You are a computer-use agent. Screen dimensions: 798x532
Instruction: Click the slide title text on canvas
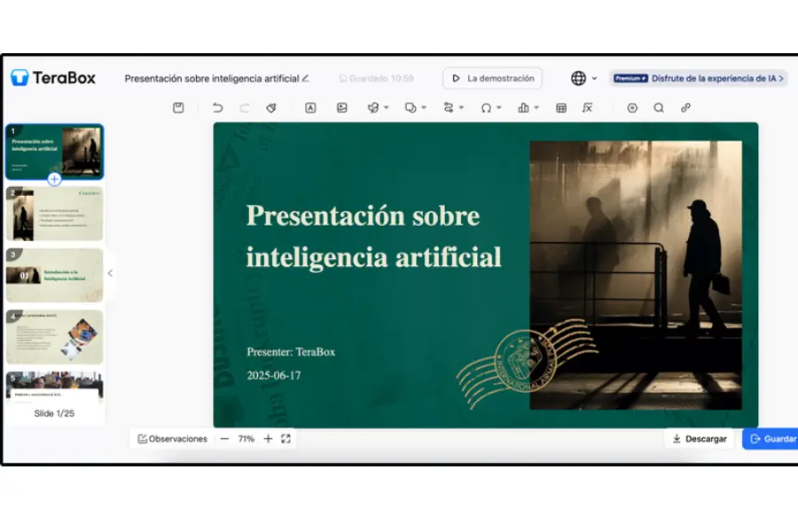(374, 236)
